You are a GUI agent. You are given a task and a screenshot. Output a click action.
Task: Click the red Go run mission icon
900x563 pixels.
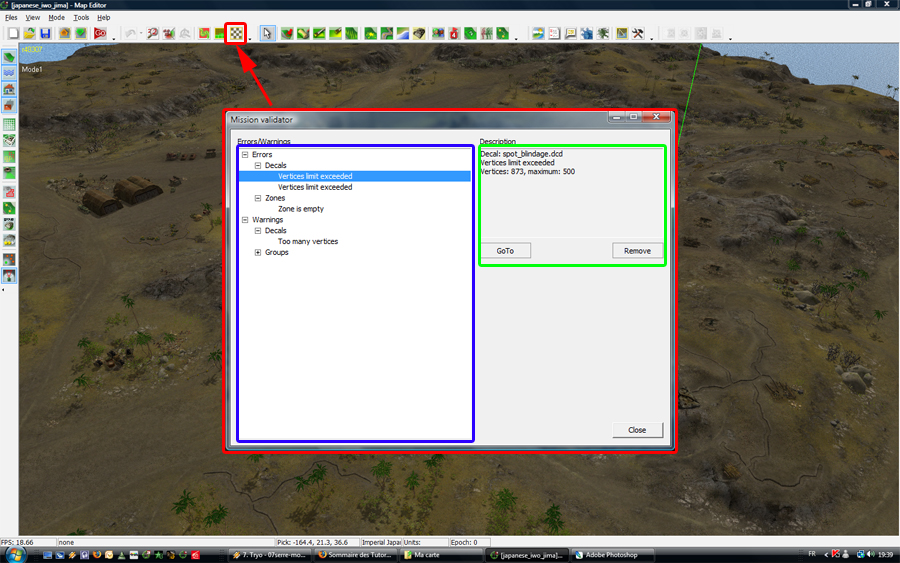tap(100, 33)
